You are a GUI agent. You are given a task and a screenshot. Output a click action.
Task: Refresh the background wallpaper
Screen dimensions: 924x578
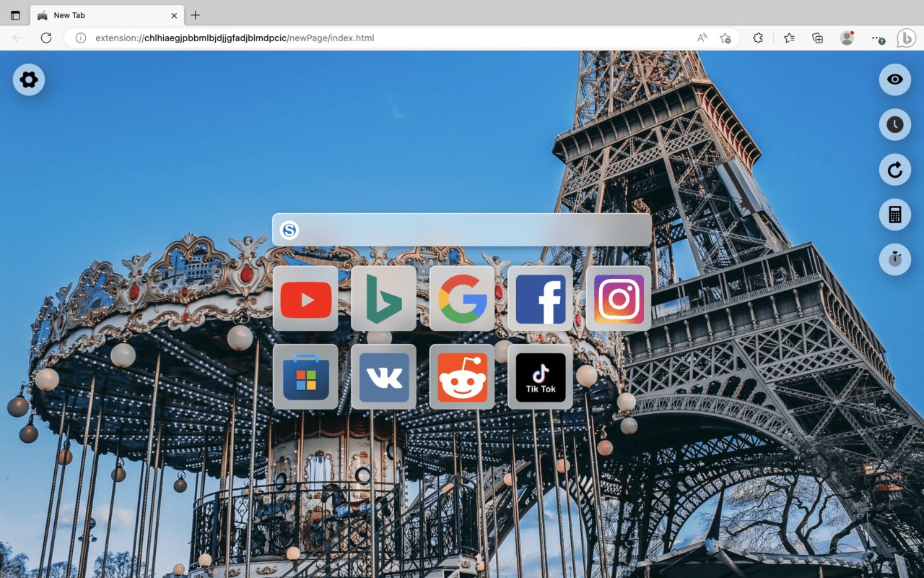coord(895,170)
